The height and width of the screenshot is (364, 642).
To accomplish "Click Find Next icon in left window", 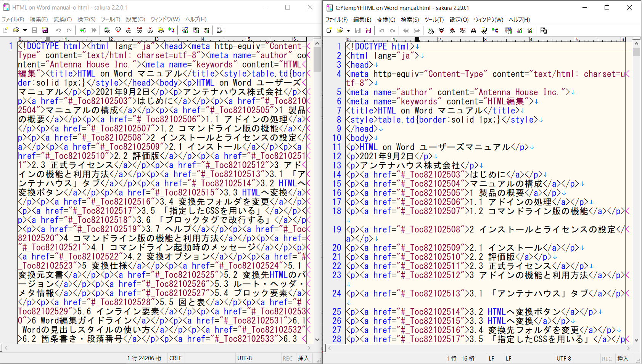I will pos(118,30).
